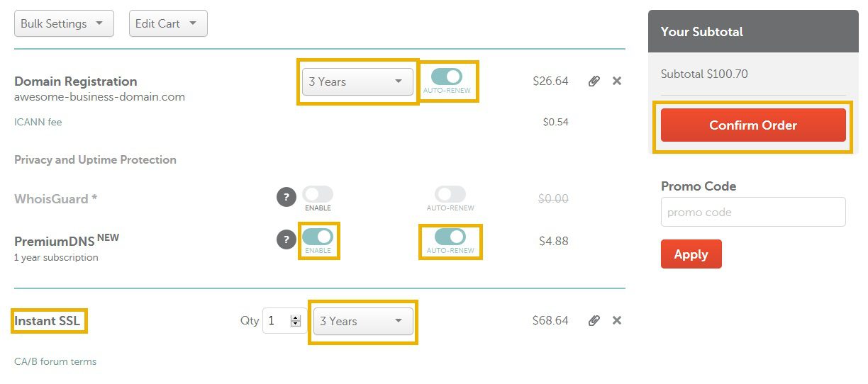The width and height of the screenshot is (868, 384).
Task: Open Instant SSL 3 Years dropdown
Action: [363, 321]
